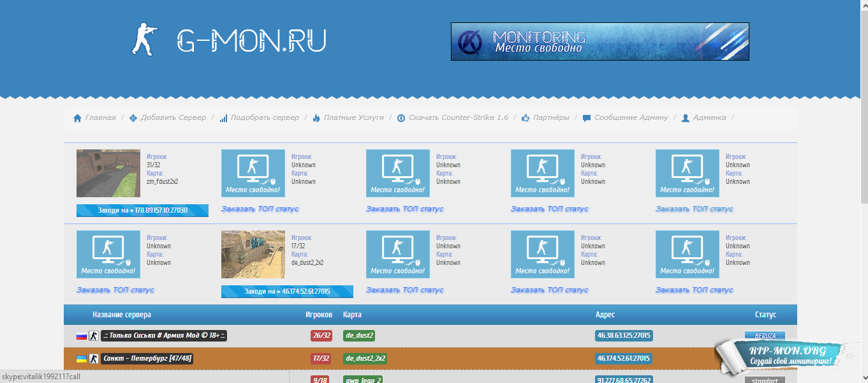Image resolution: width=868 pixels, height=383 pixels.
Task: Click the BERUZA status badge
Action: 765,334
